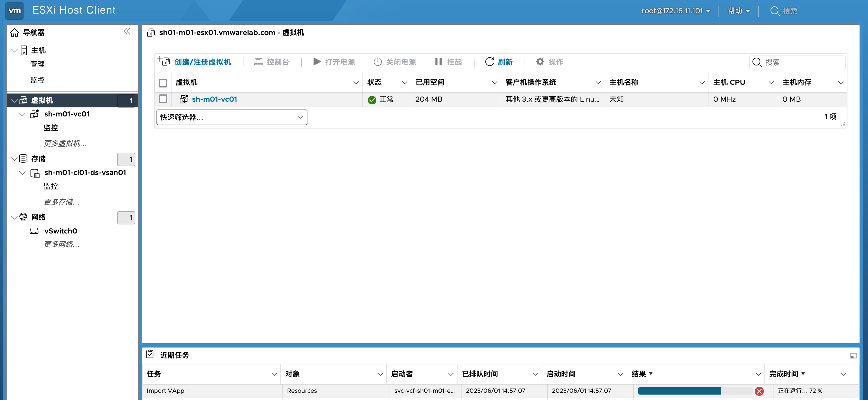
Task: Click the VM table resize handle
Action: click(844, 125)
